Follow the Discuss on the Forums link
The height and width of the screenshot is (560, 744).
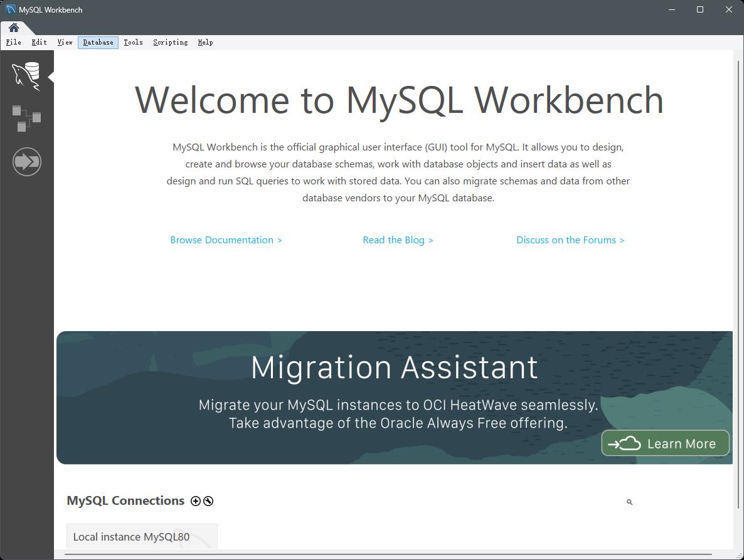570,240
